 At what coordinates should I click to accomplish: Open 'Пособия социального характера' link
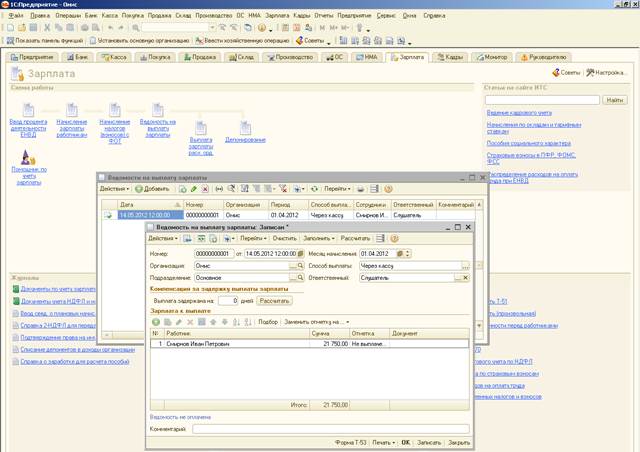click(528, 143)
